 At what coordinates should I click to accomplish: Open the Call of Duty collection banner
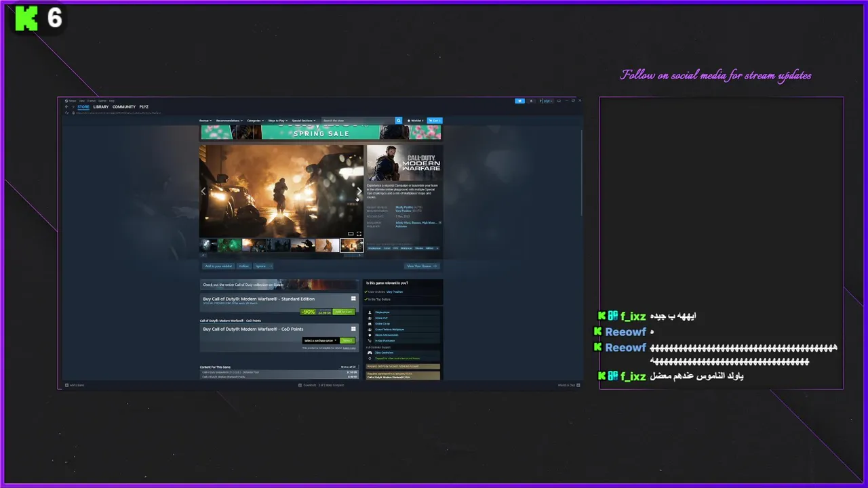pos(279,285)
